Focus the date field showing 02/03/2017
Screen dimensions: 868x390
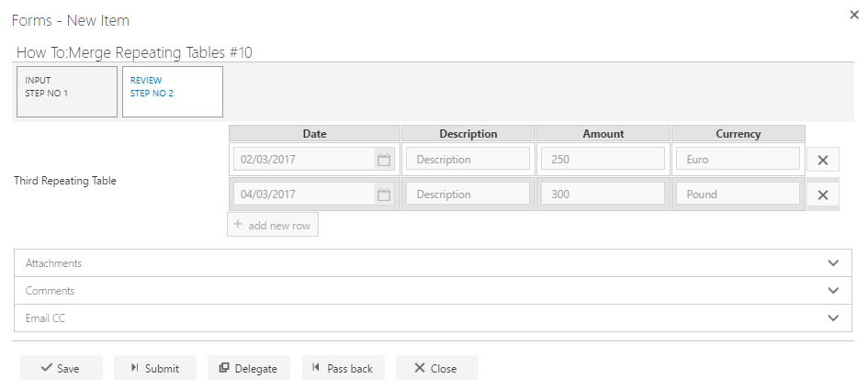(x=304, y=160)
